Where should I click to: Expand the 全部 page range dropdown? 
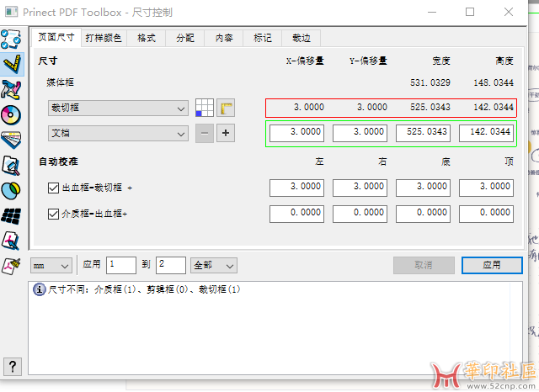[x=214, y=265]
